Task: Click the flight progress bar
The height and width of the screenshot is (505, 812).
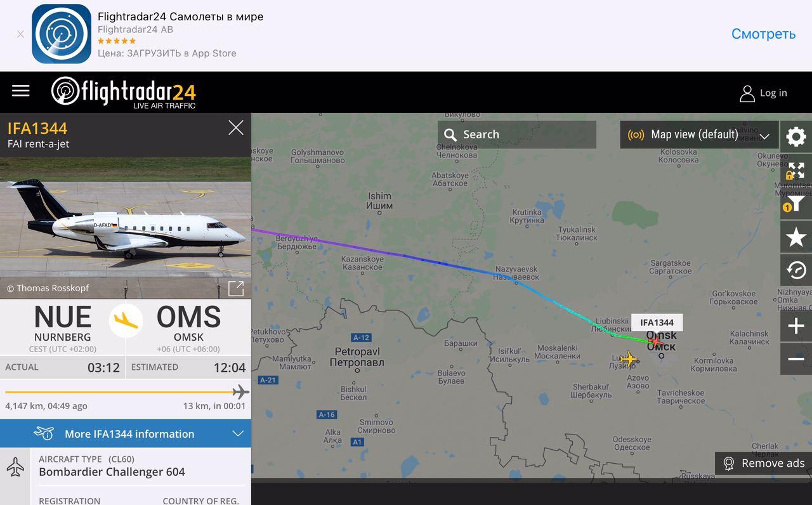Action: [126, 392]
